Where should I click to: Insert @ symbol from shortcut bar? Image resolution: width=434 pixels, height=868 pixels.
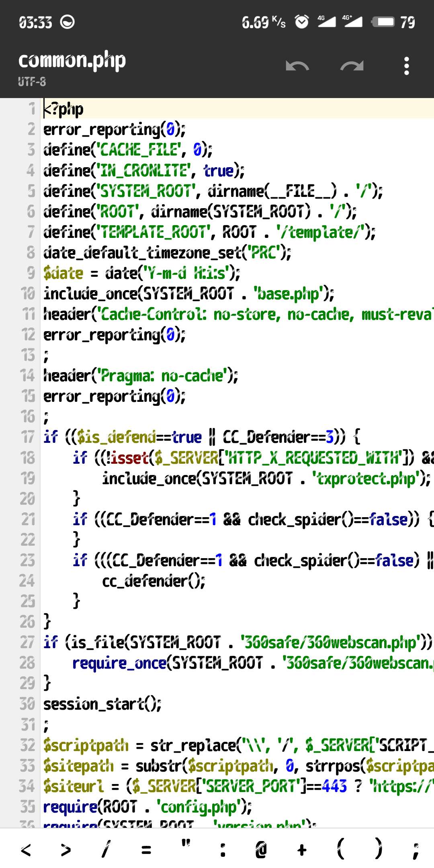tap(261, 850)
